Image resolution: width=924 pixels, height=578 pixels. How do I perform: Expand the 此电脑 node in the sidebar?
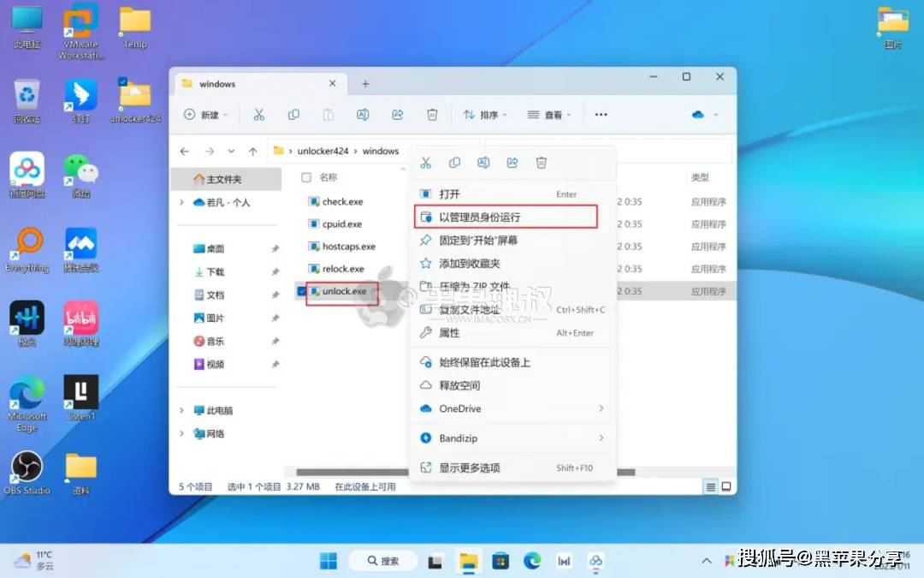pyautogui.click(x=181, y=410)
